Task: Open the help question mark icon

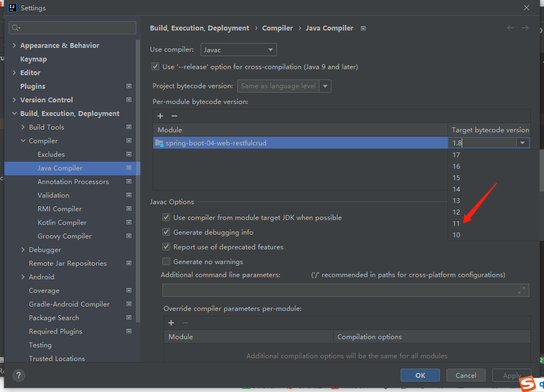Action: (19, 375)
